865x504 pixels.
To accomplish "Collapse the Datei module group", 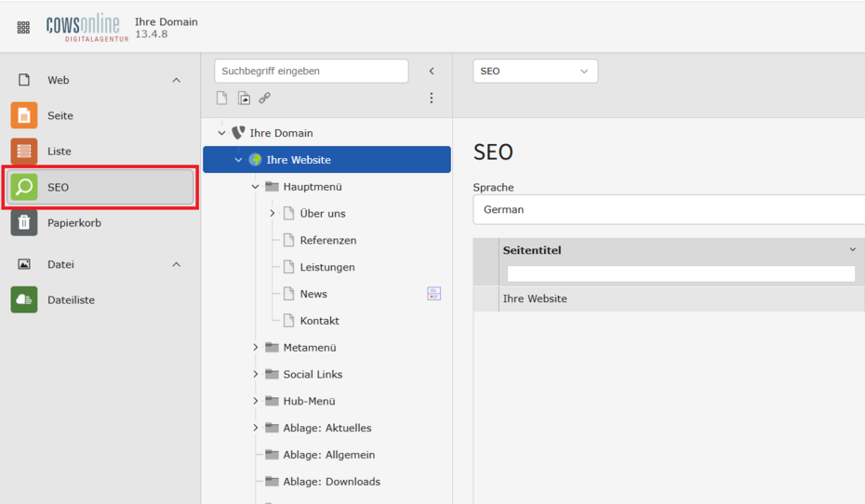I will pyautogui.click(x=176, y=265).
